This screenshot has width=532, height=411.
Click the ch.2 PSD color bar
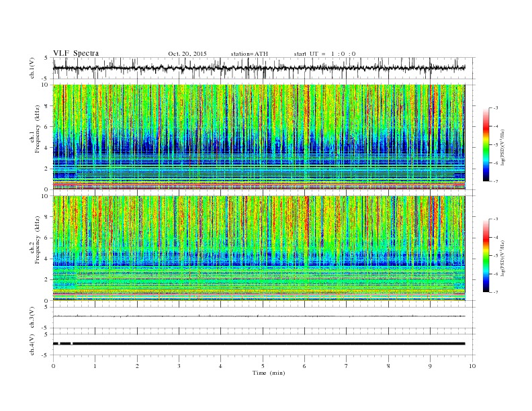pyautogui.click(x=486, y=255)
